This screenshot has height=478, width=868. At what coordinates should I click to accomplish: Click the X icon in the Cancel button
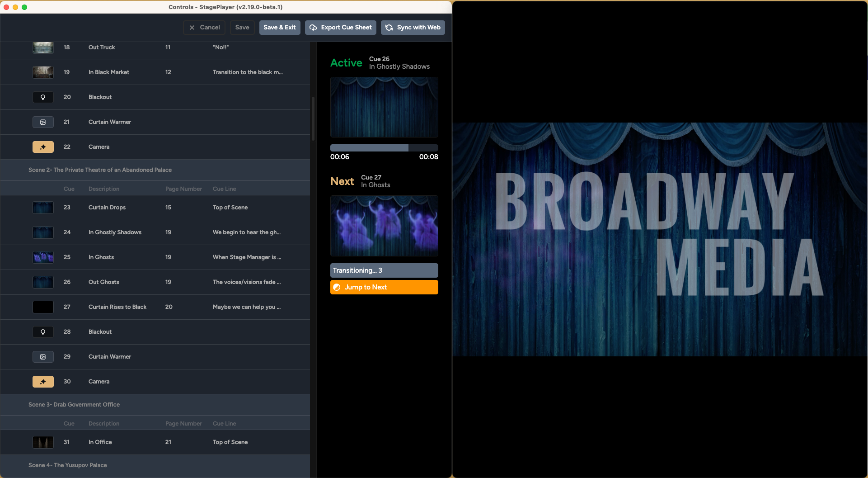192,28
